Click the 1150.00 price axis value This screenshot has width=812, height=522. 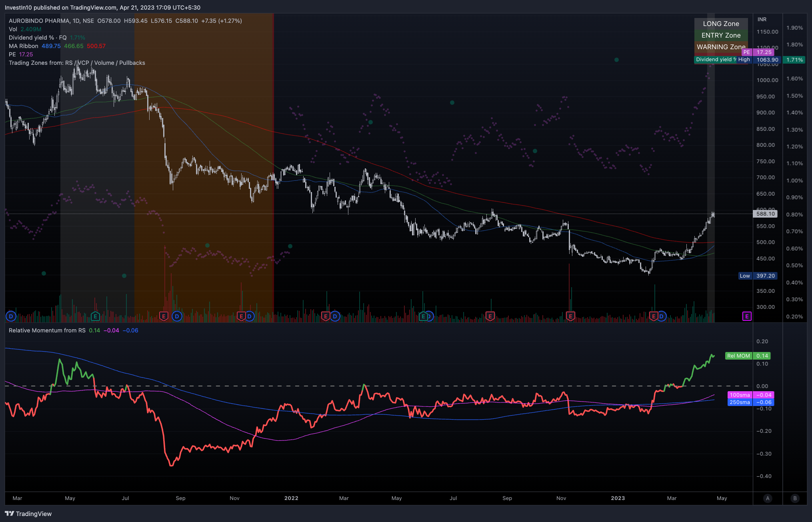767,32
